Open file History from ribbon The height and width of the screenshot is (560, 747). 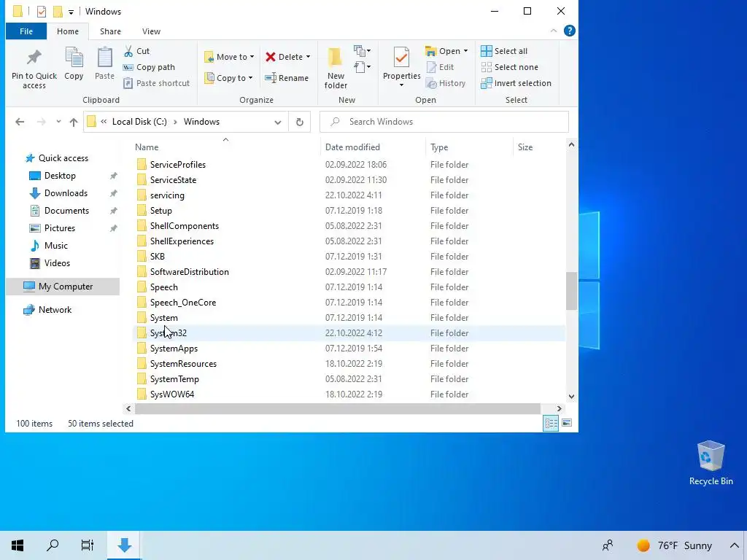pos(446,83)
